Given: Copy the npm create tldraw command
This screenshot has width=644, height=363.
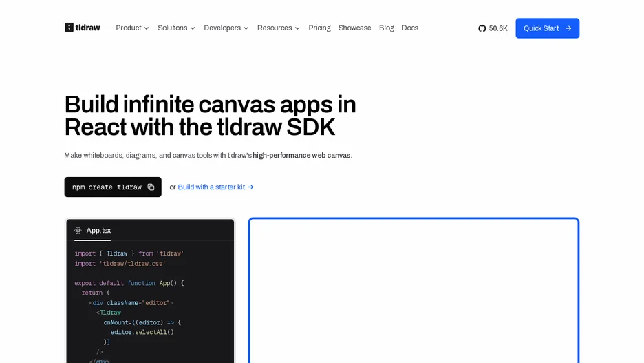Looking at the screenshot, I should coord(151,187).
